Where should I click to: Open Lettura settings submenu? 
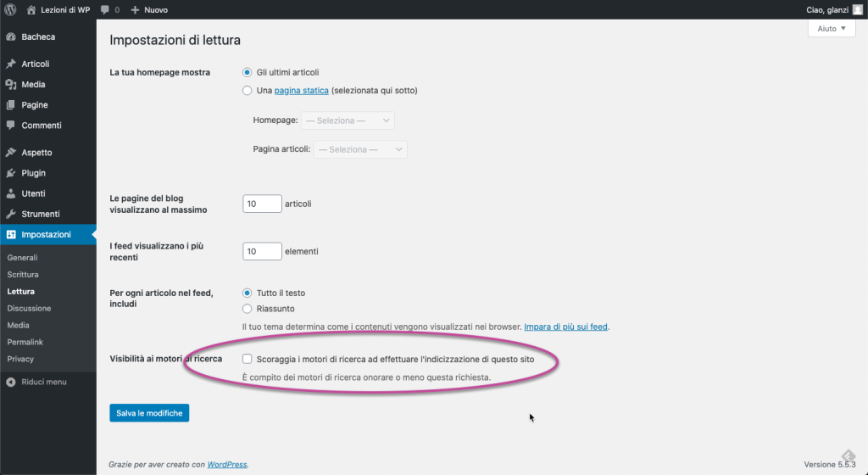pos(20,291)
